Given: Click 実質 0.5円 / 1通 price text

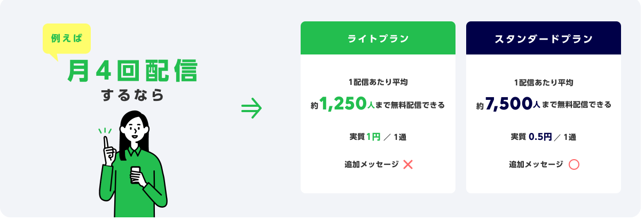Looking at the screenshot, I should 544,137.
